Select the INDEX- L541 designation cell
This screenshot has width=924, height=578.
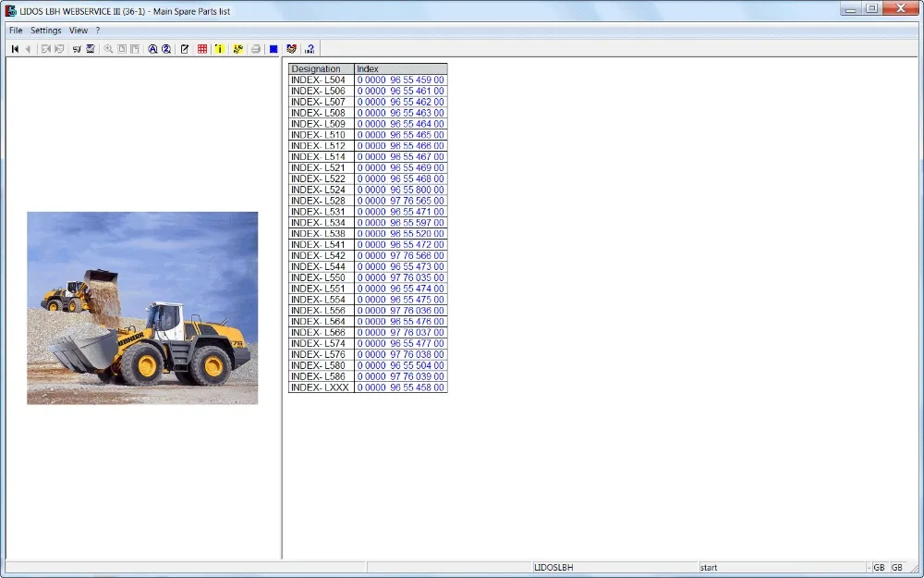[322, 244]
